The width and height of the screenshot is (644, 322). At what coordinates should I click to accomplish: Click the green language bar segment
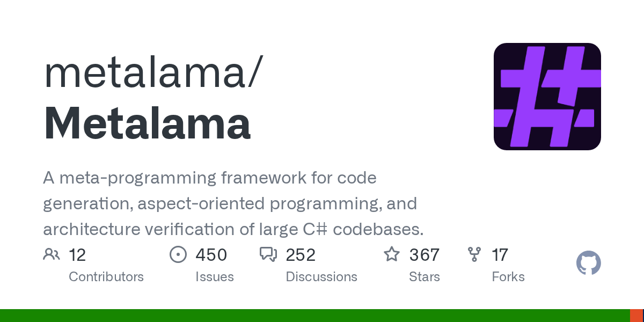tap(314, 316)
